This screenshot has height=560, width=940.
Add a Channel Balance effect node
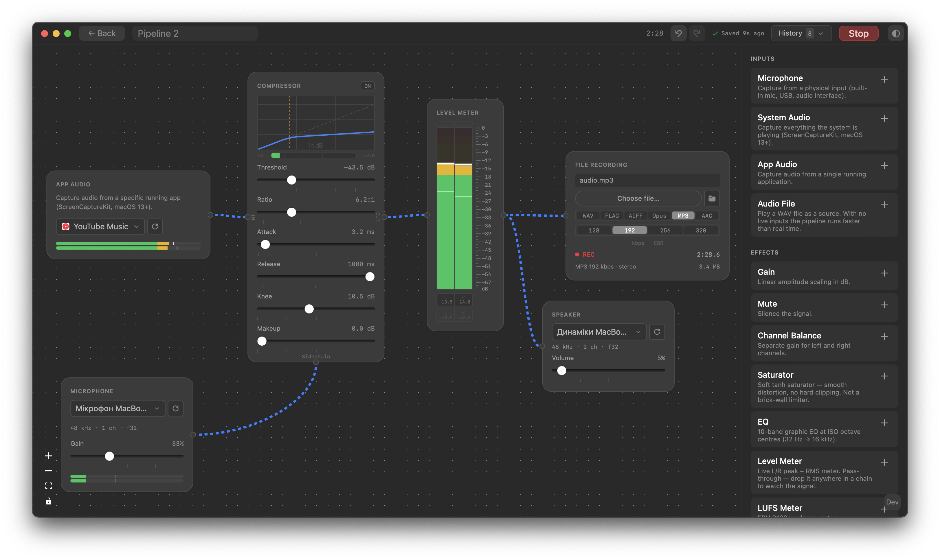pos(884,337)
